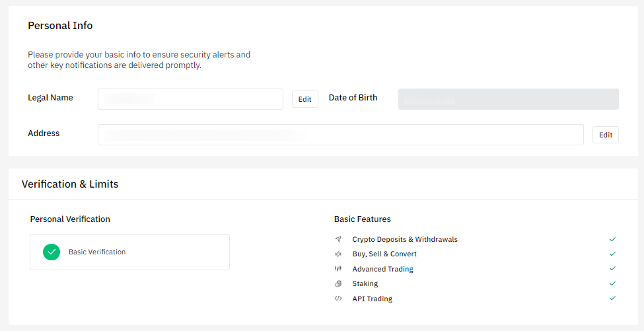Focus the Address text field
644x331 pixels.
coord(340,135)
